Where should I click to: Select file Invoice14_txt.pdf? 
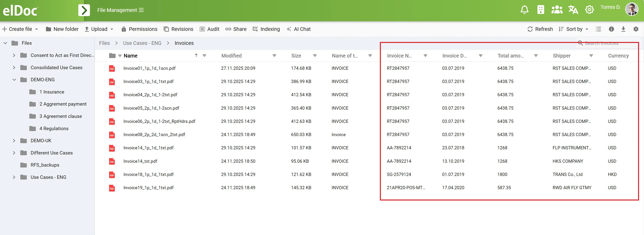pos(140,161)
